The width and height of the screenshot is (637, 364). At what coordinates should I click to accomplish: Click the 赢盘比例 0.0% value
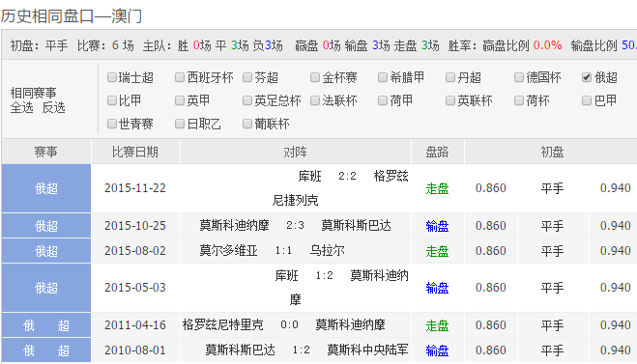[x=547, y=45]
